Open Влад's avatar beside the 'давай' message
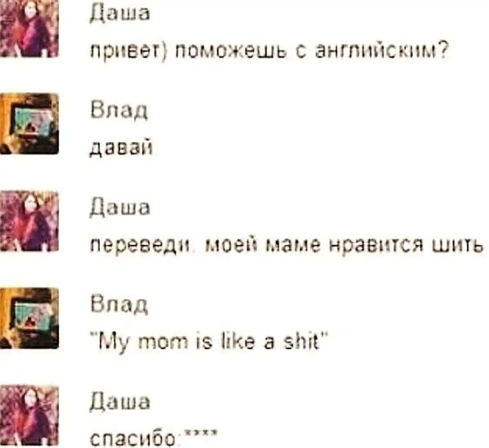Image resolution: width=489 pixels, height=448 pixels. [29, 124]
